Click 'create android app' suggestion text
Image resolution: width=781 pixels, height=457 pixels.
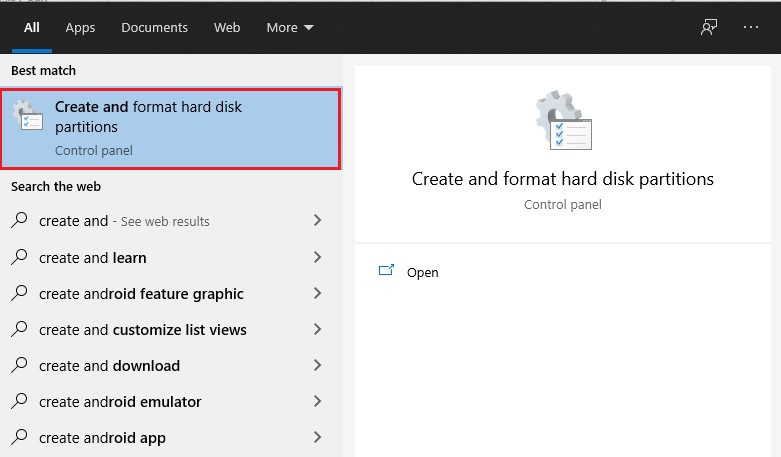pyautogui.click(x=102, y=438)
